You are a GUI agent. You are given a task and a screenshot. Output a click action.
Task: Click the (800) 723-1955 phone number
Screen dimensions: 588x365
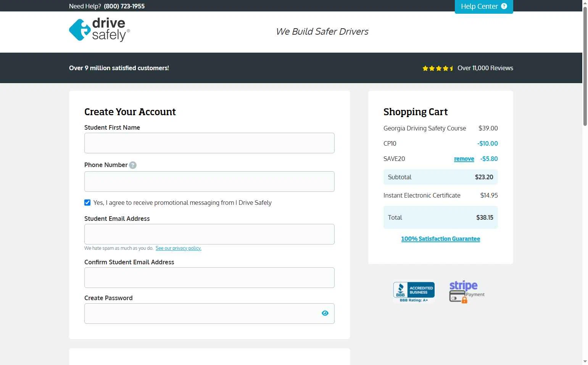[124, 6]
